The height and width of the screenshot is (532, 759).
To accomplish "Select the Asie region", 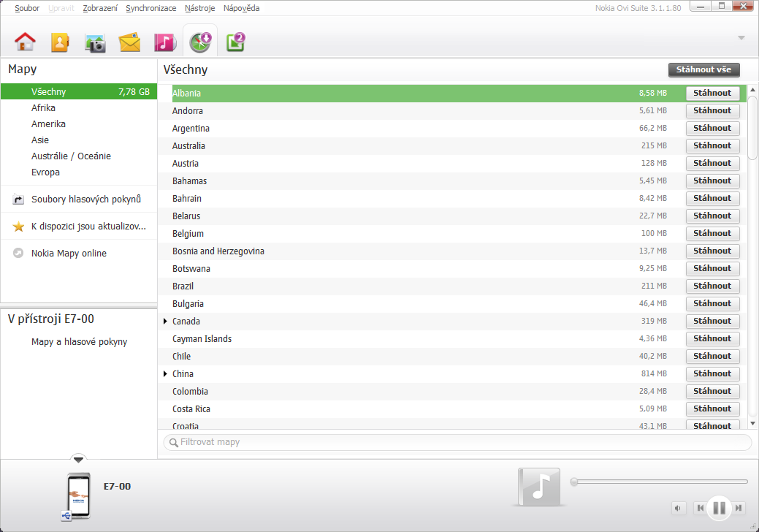I will [79, 140].
